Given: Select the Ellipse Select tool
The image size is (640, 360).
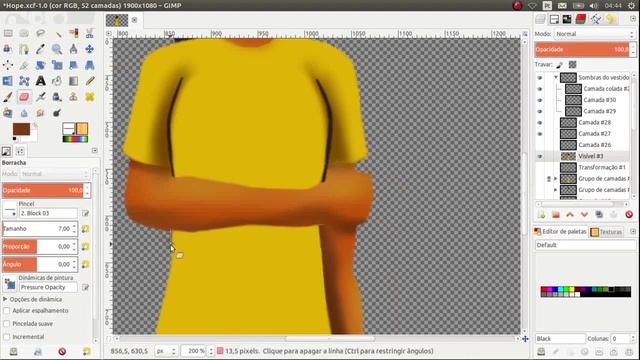Looking at the screenshot, I should (x=24, y=33).
